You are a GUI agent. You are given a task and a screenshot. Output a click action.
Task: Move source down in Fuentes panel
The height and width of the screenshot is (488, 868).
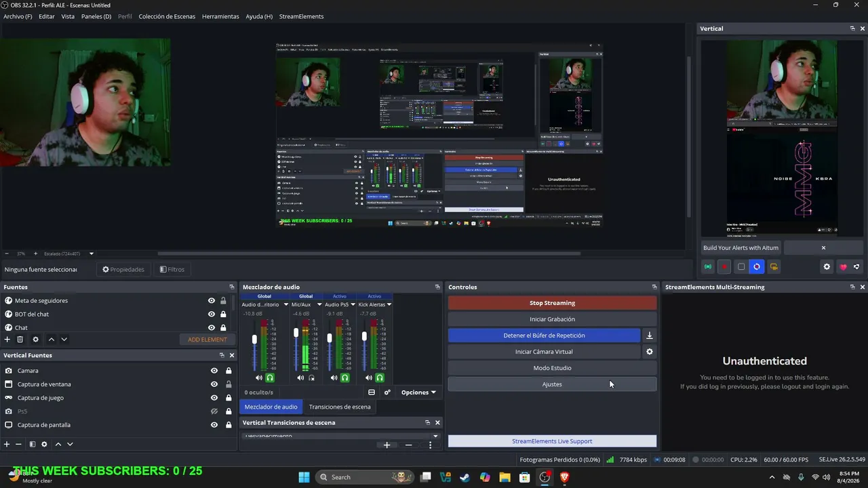pos(64,339)
